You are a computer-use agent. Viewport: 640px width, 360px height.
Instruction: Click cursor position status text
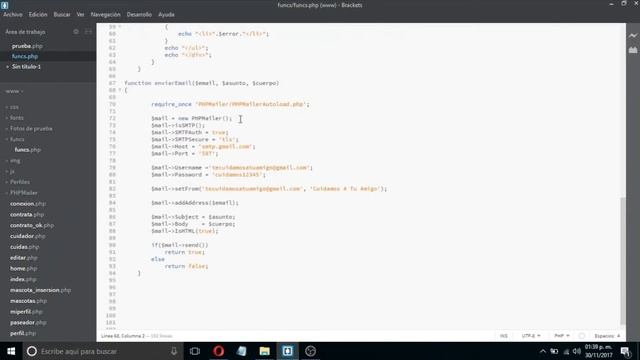pos(123,336)
